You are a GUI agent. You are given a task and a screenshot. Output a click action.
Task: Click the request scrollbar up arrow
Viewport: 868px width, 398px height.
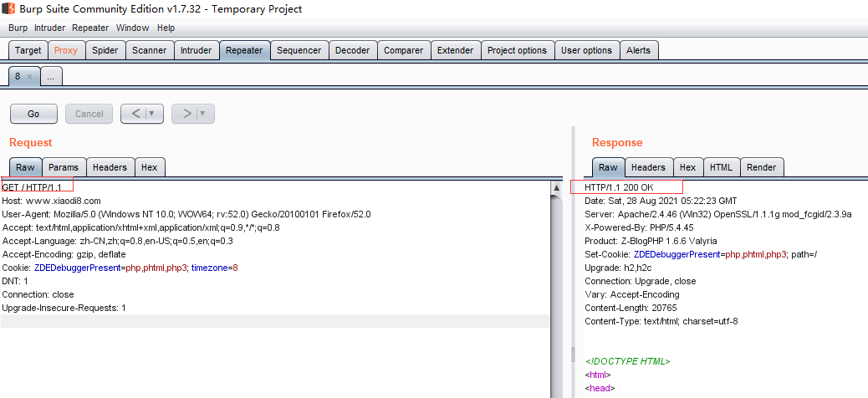pos(557,188)
